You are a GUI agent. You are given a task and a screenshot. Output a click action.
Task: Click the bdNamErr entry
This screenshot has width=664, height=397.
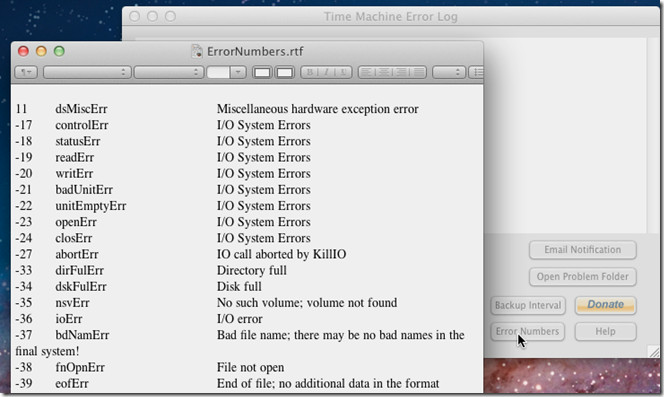click(82, 335)
